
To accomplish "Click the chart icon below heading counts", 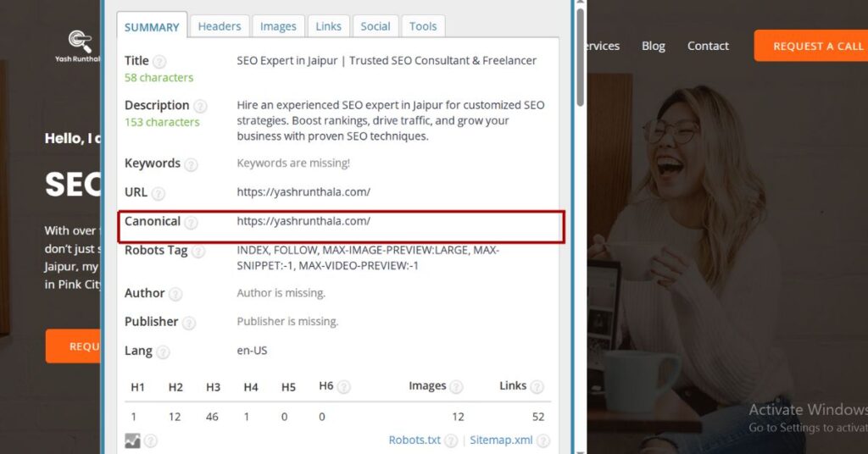I will 132,440.
